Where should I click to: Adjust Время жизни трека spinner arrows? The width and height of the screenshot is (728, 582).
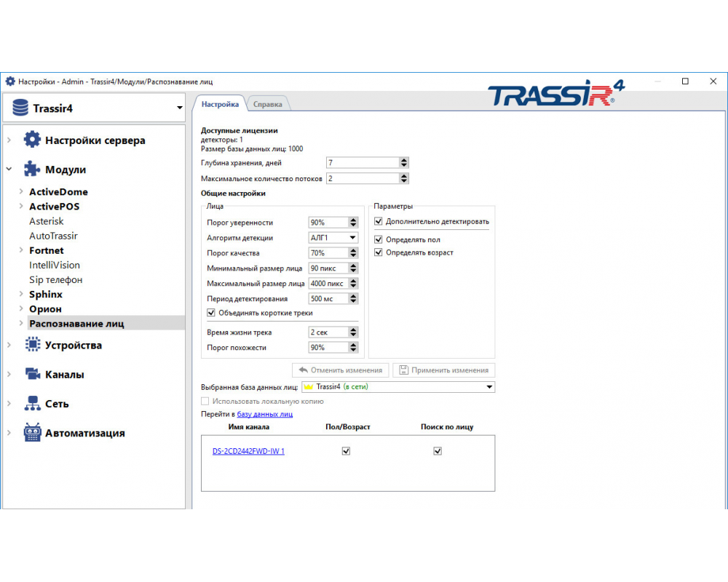(353, 332)
